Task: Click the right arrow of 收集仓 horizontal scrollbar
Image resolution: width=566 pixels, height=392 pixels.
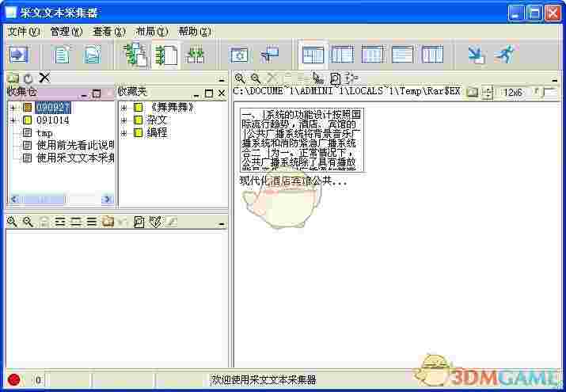Action: coord(107,199)
